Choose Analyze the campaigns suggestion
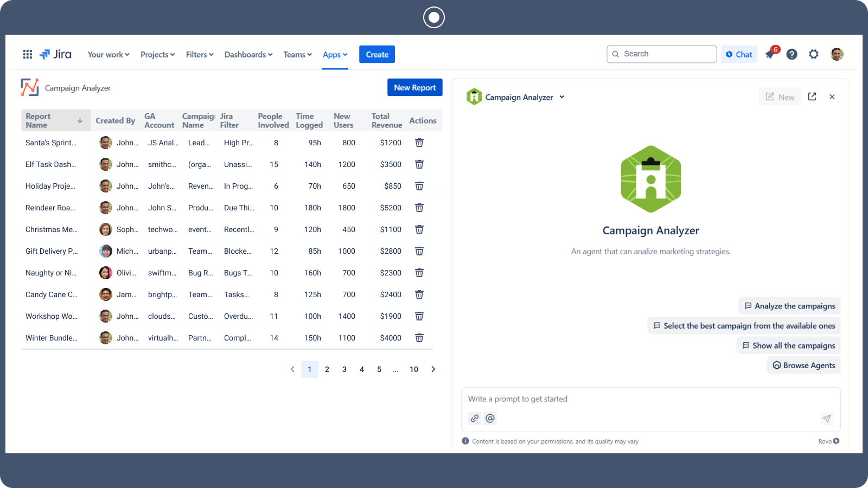Screen dimensions: 868x488 789,306
